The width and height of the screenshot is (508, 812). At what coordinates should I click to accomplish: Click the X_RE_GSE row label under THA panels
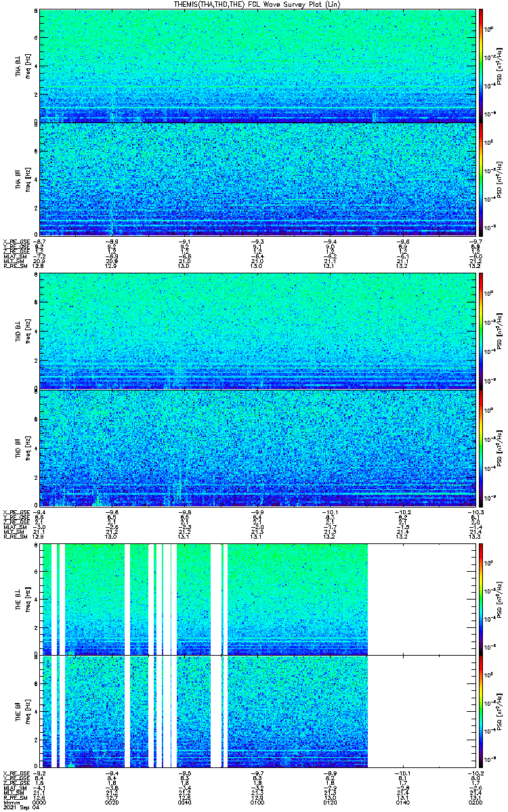pyautogui.click(x=15, y=242)
